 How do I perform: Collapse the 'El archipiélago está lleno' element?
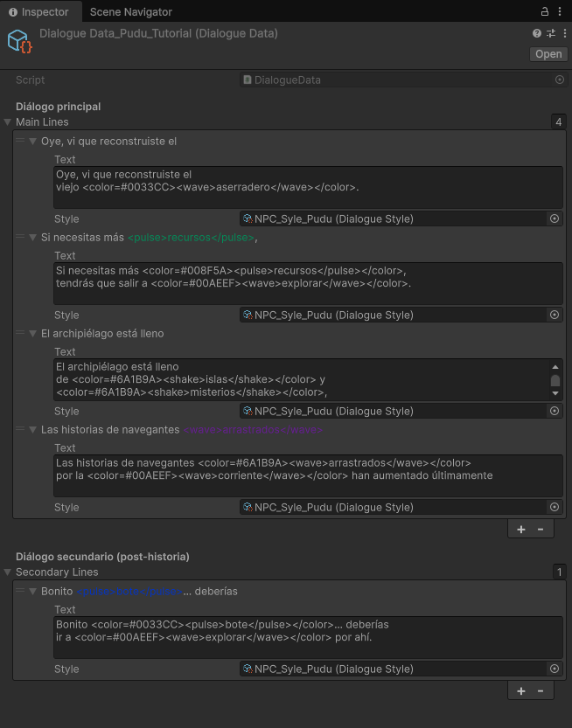pyautogui.click(x=32, y=333)
